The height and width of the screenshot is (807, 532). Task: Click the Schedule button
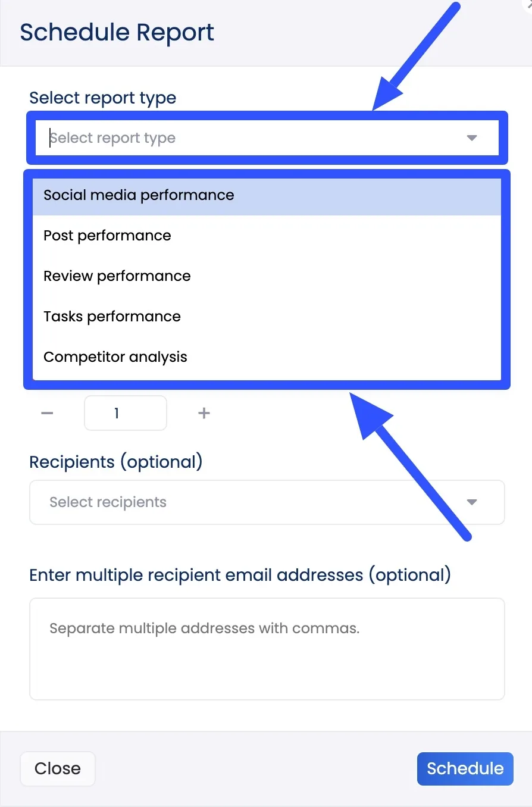(x=465, y=768)
